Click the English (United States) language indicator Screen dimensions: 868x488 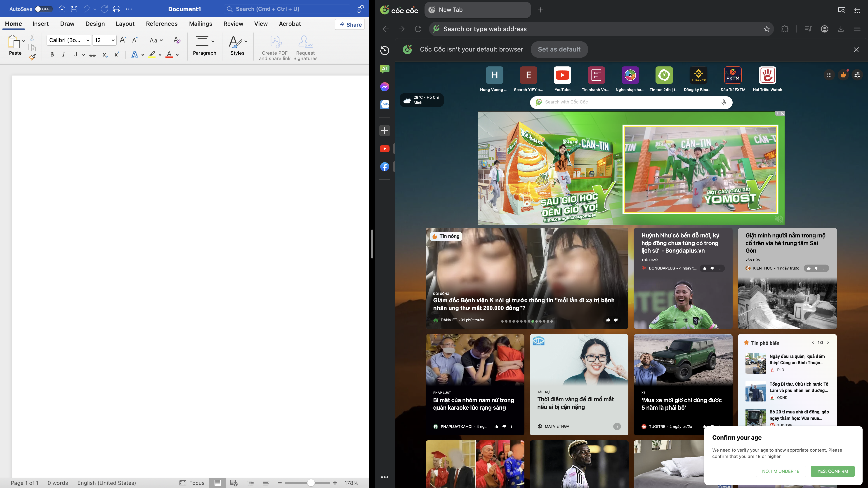click(106, 483)
